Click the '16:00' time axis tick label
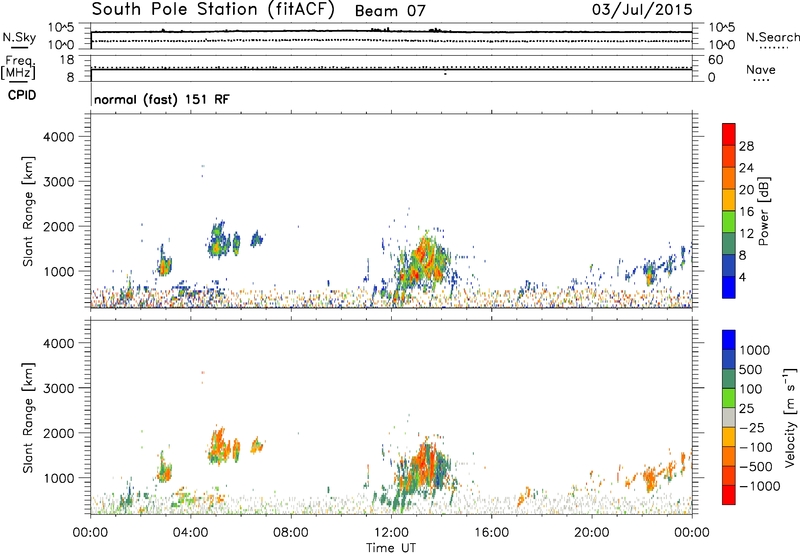This screenshot has height=554, width=800. pyautogui.click(x=491, y=533)
